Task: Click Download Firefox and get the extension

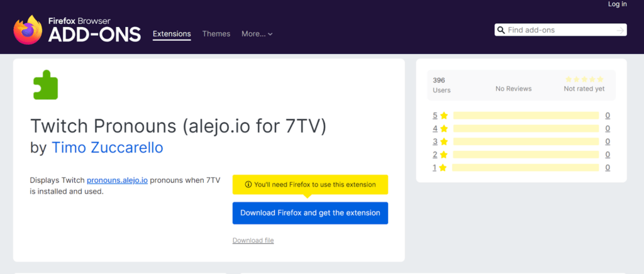Action: coord(310,213)
